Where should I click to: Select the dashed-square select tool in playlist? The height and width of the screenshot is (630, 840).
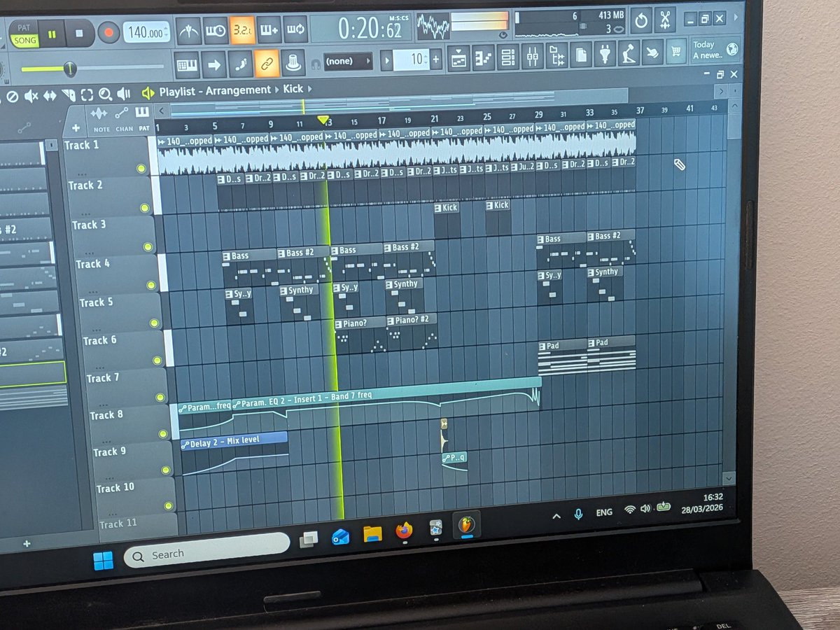pos(87,94)
